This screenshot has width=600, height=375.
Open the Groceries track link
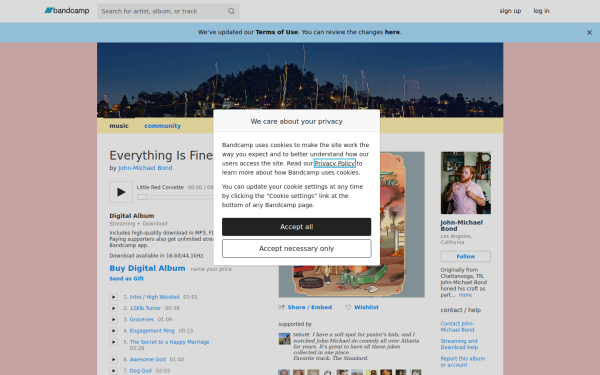point(142,320)
